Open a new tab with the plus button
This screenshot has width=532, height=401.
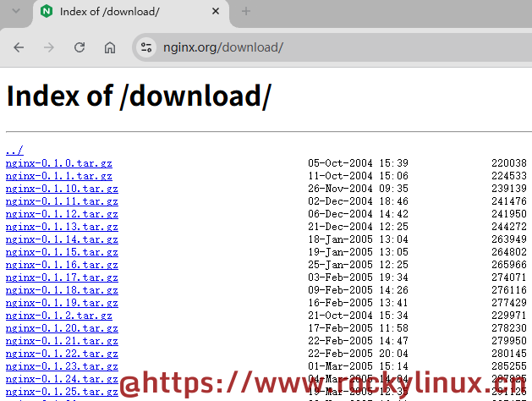point(246,11)
